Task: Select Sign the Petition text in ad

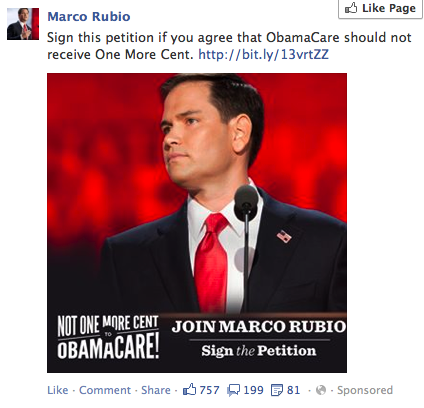Action: pyautogui.click(x=259, y=351)
